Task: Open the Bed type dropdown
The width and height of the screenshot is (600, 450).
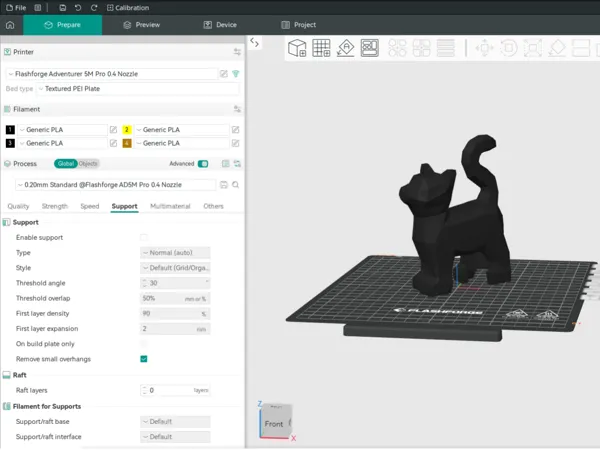Action: (x=138, y=89)
